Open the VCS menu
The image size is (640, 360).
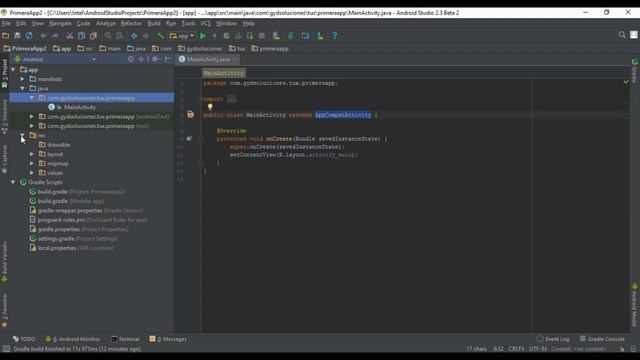pos(206,23)
